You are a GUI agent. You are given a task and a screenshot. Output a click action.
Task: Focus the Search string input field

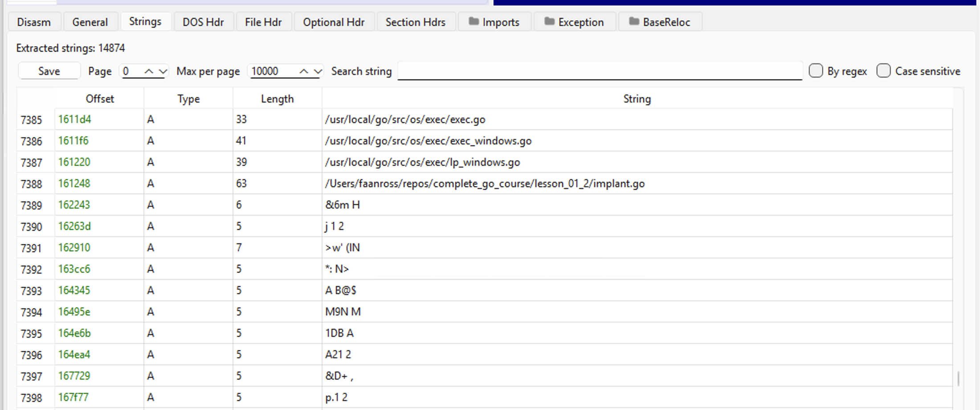600,71
